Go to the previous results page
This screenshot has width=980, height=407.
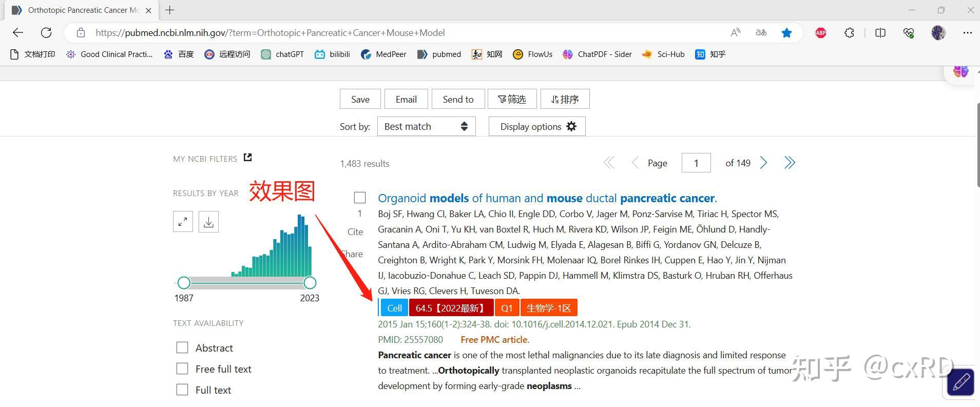point(635,163)
